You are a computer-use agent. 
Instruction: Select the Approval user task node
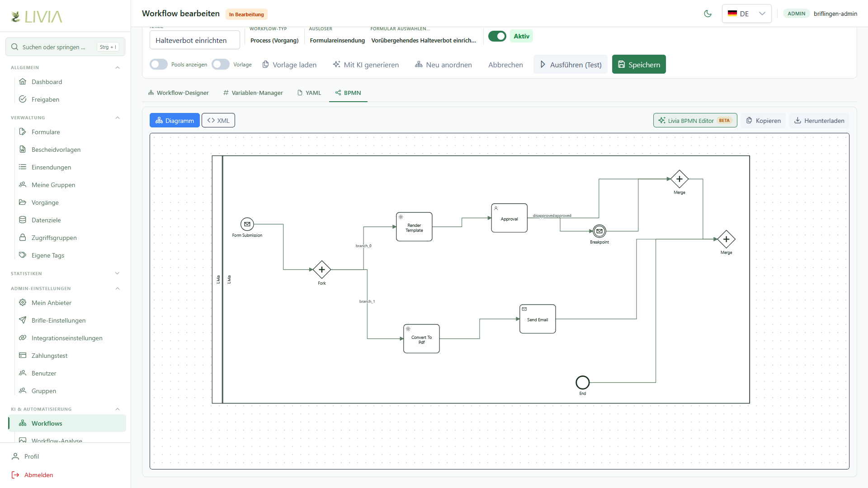(509, 218)
